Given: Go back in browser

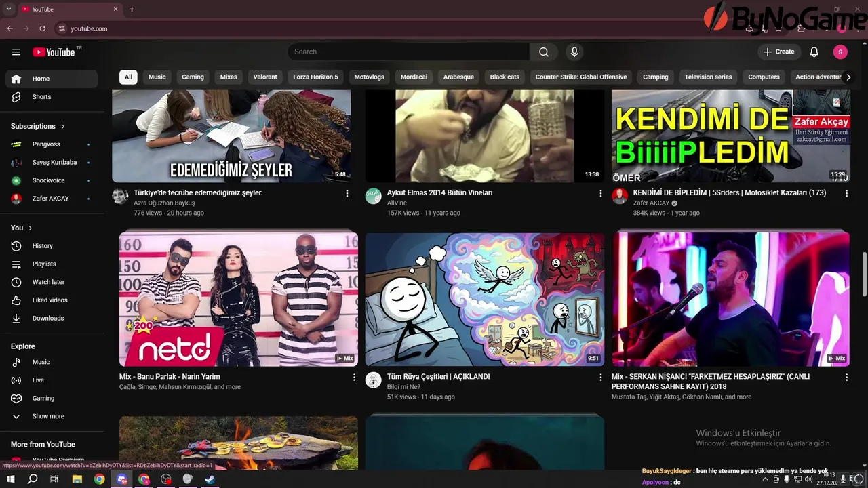Looking at the screenshot, I should [x=9, y=28].
